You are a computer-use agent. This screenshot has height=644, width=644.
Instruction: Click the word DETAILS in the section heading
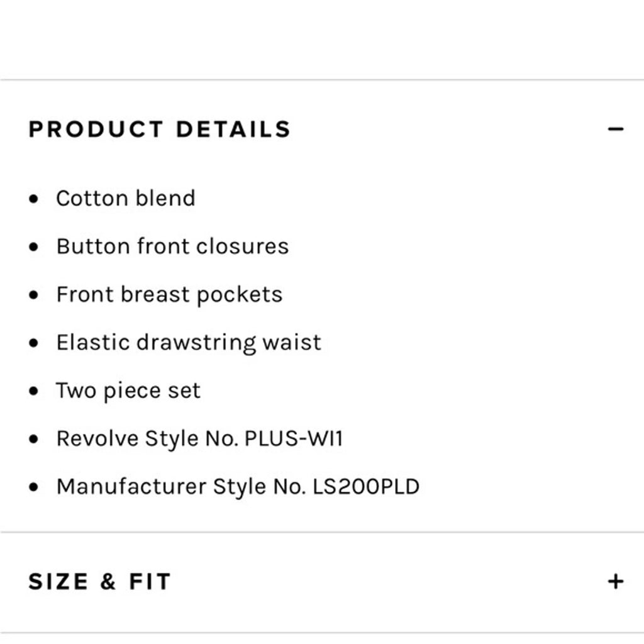(x=233, y=130)
